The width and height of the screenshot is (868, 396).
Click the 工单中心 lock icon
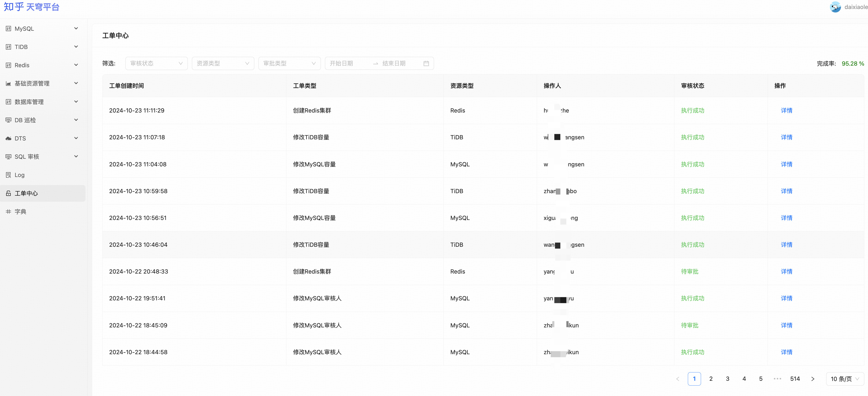click(x=8, y=193)
